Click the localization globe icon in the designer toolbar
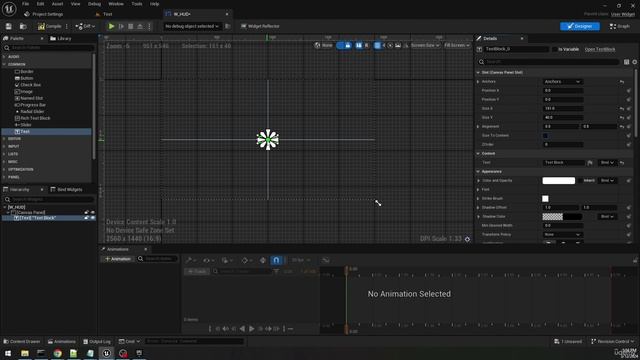Screen dimensions: 640x360 pyautogui.click(x=318, y=45)
